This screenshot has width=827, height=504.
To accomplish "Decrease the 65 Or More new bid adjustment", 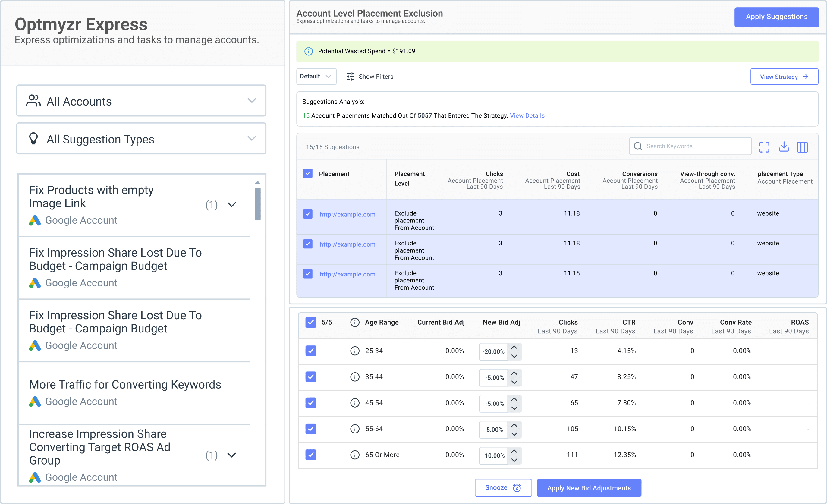I will tap(514, 460).
